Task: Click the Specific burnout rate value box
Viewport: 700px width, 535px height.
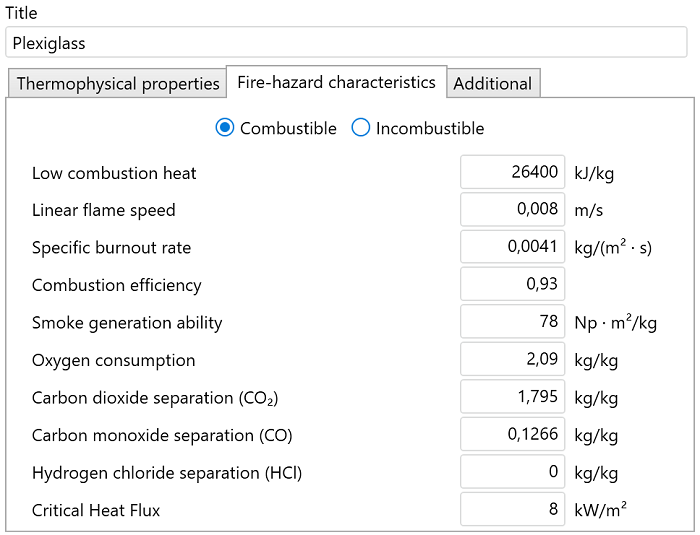Action: [512, 247]
